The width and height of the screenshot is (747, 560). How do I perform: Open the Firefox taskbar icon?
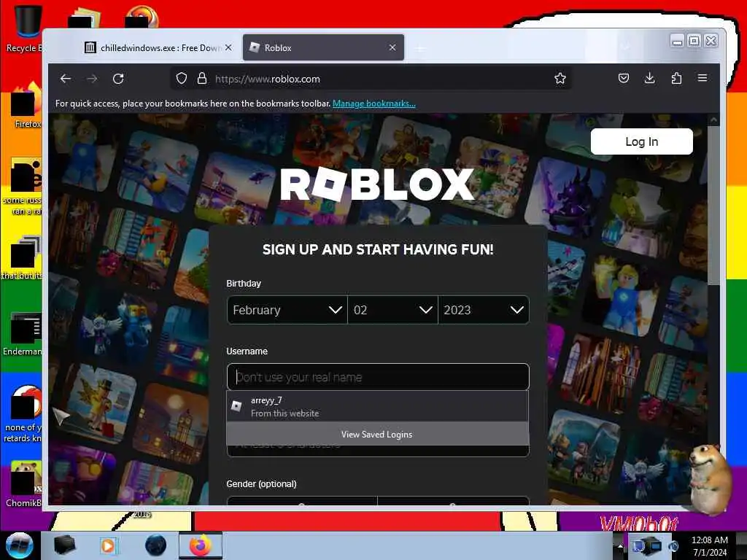(x=201, y=545)
